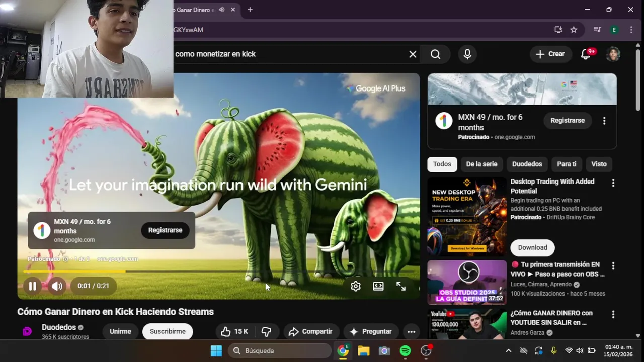Open options for GANAR DINERO video

[x=613, y=315]
